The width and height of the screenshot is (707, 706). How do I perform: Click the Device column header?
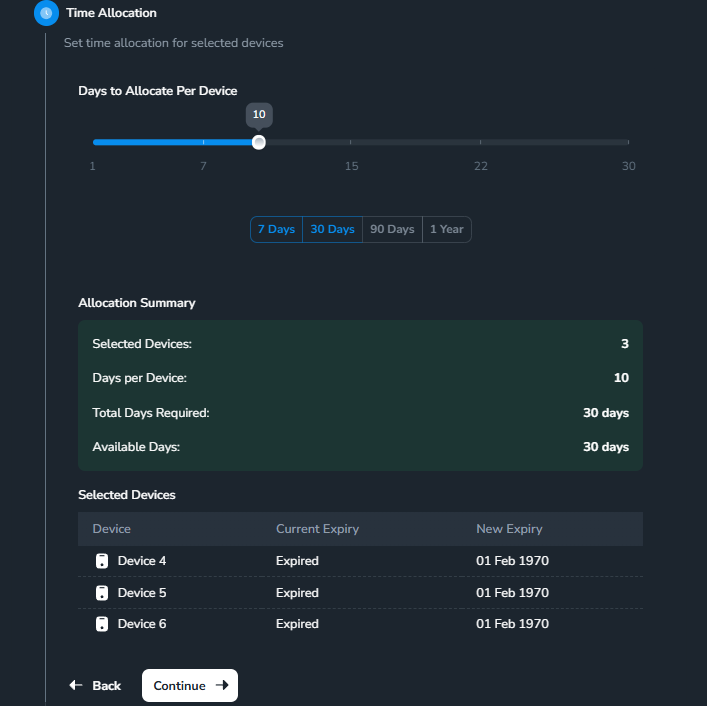(111, 529)
